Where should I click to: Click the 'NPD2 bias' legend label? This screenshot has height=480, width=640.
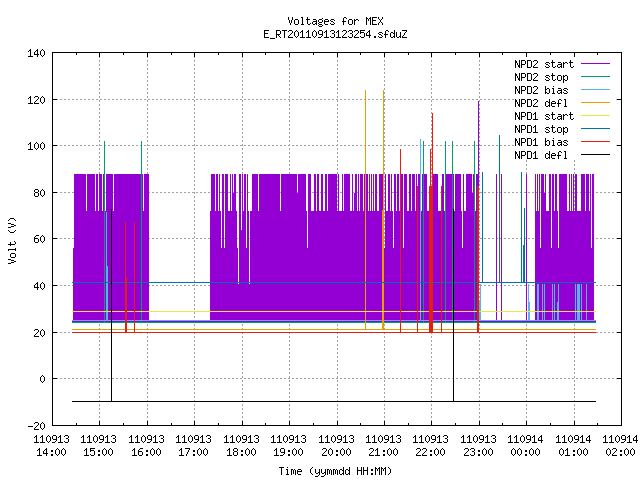[541, 90]
